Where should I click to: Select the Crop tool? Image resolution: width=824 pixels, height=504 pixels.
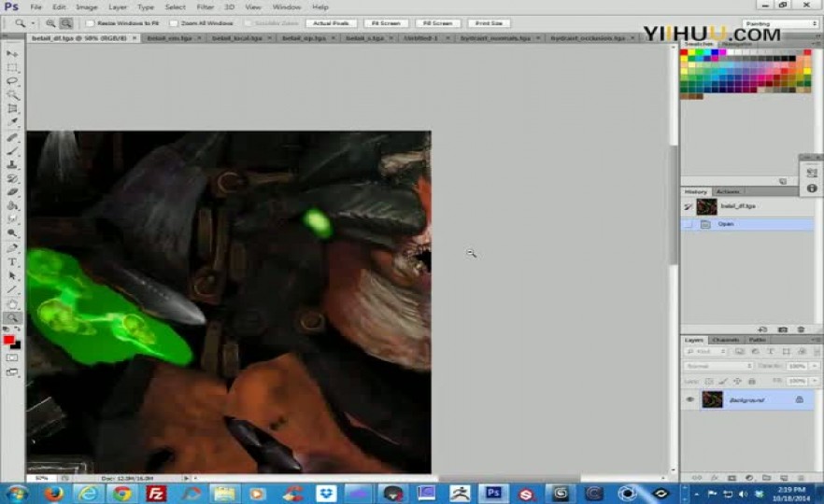click(x=12, y=108)
